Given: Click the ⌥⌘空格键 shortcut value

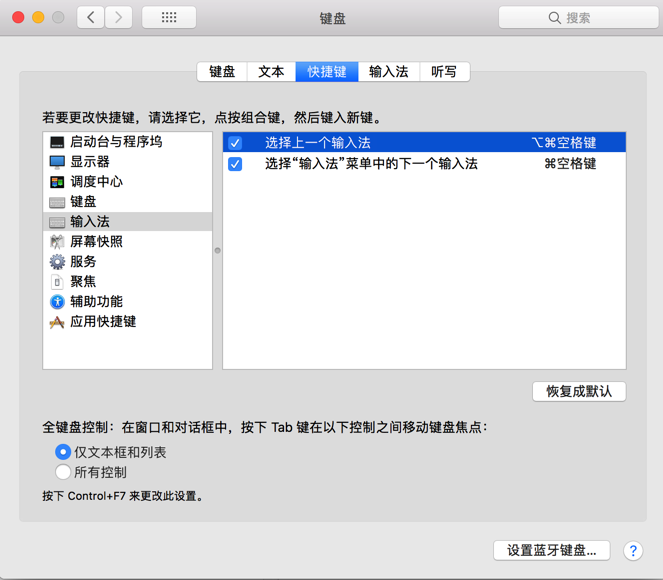Looking at the screenshot, I should [564, 142].
